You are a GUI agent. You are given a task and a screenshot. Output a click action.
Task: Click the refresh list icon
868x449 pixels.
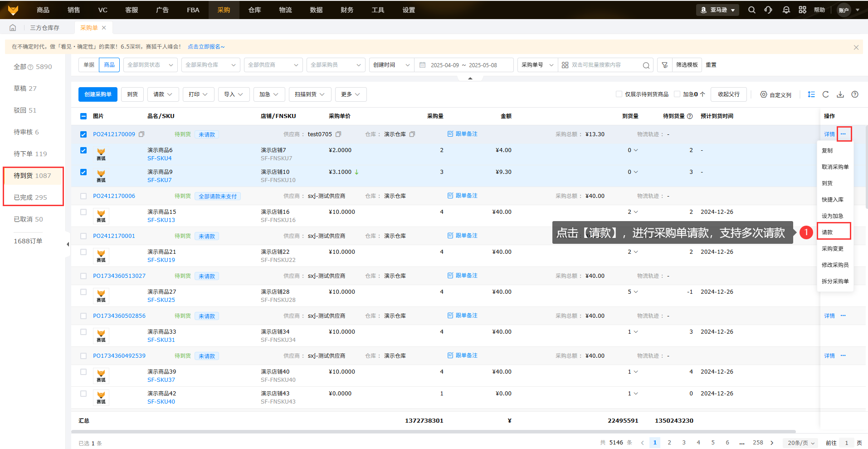[825, 94]
